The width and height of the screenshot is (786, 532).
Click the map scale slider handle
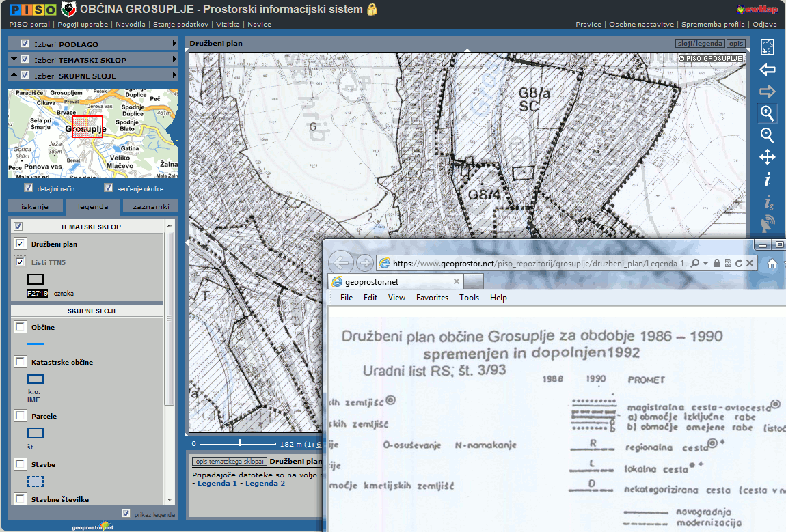click(x=239, y=444)
